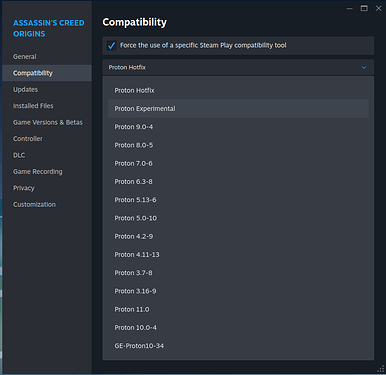Image resolution: width=386 pixels, height=375 pixels.
Task: Collapse the Proton Hotfix dropdown selector
Action: click(238, 67)
